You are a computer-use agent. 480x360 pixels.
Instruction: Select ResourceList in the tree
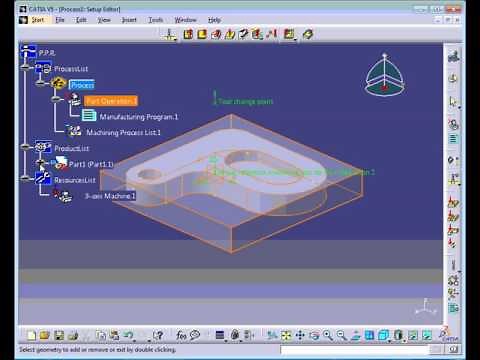pyautogui.click(x=75, y=180)
